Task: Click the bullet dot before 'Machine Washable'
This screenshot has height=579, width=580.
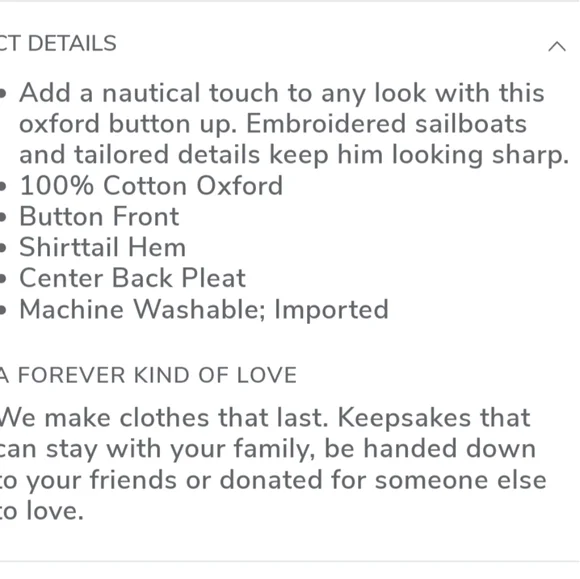Action: (x=3, y=310)
